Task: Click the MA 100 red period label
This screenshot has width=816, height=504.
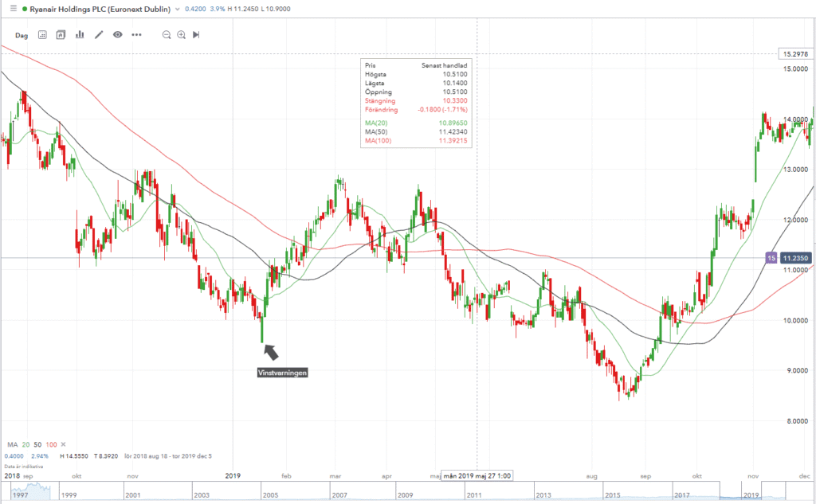Action: click(52, 443)
